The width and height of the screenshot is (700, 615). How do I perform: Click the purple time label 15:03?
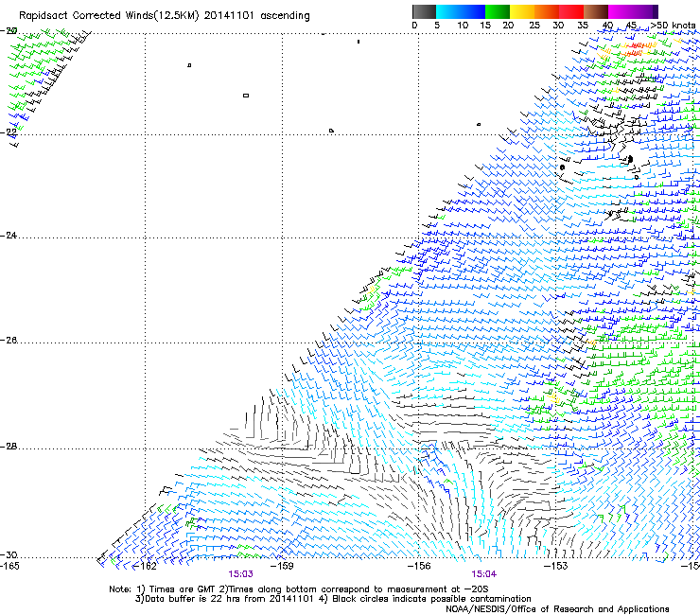coord(240,574)
